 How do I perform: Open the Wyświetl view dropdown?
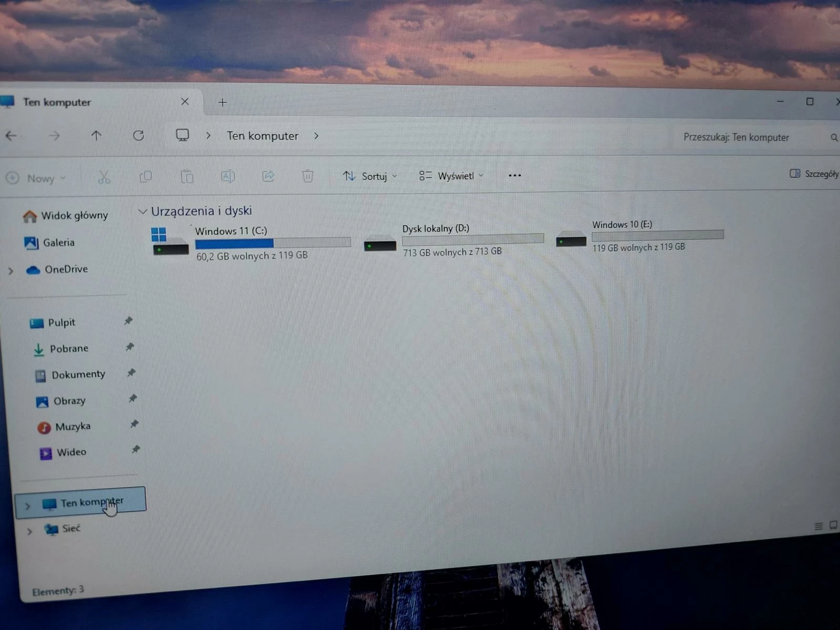(x=451, y=176)
